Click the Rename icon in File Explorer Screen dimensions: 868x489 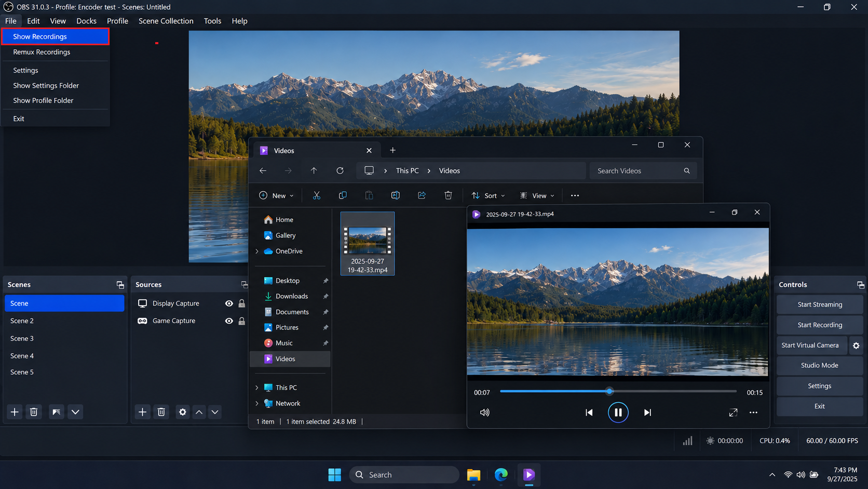pos(396,195)
